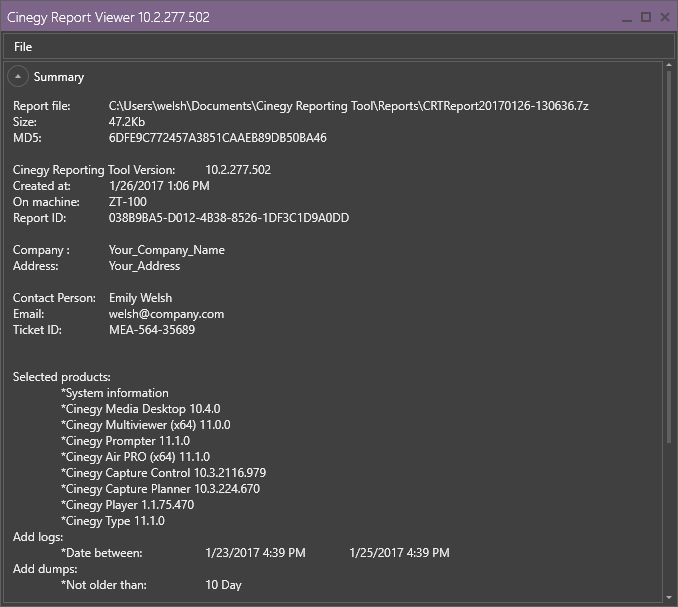Click the Add logs label
This screenshot has width=678, height=607.
(38, 537)
